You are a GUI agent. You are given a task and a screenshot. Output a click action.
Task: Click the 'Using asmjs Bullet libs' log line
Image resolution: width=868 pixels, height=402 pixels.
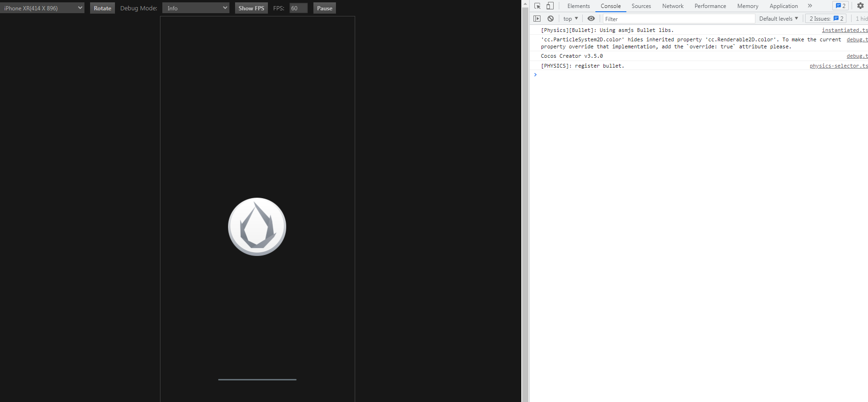pyautogui.click(x=607, y=30)
